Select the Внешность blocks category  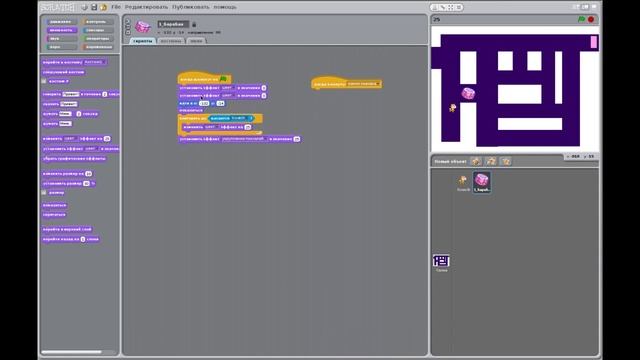tap(61, 30)
